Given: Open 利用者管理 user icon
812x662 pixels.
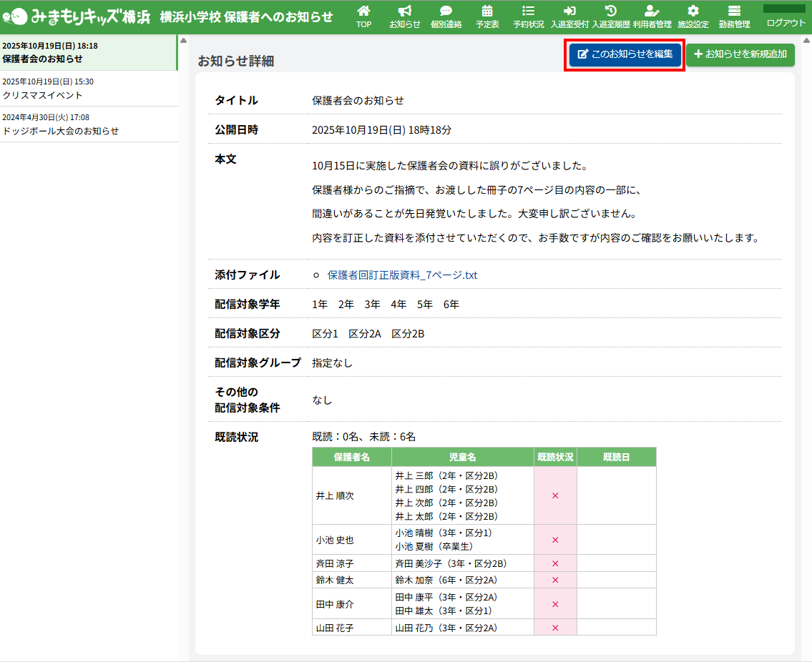Looking at the screenshot, I should pos(652,11).
